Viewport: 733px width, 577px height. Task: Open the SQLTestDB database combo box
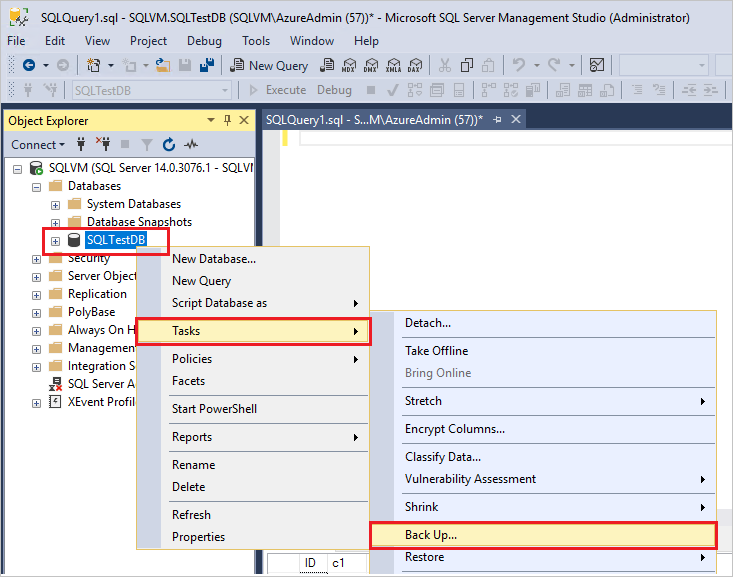click(152, 90)
